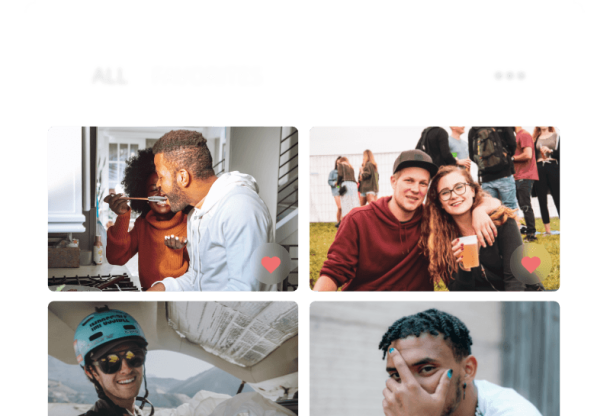Switch to the ALL tab

[x=110, y=76]
